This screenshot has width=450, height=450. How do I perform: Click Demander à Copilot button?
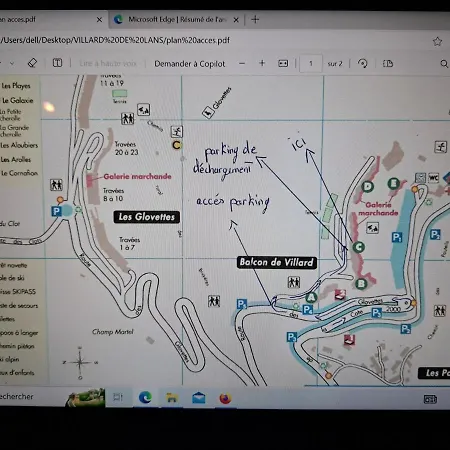point(190,64)
